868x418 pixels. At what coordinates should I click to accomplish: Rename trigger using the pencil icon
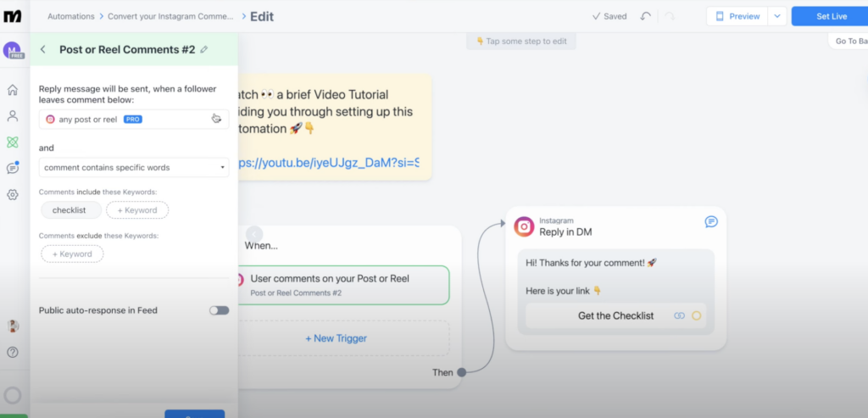203,49
